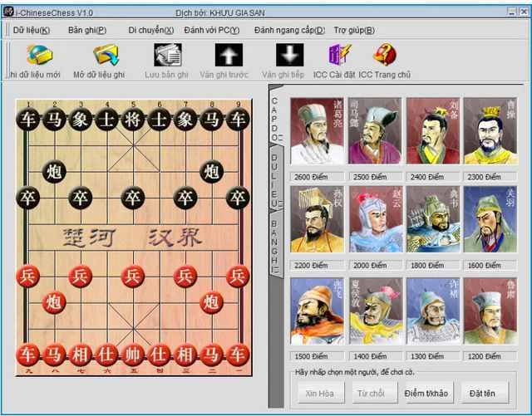Select the red center pawn 兵 below column 5
The width and height of the screenshot is (532, 416).
coord(133,277)
